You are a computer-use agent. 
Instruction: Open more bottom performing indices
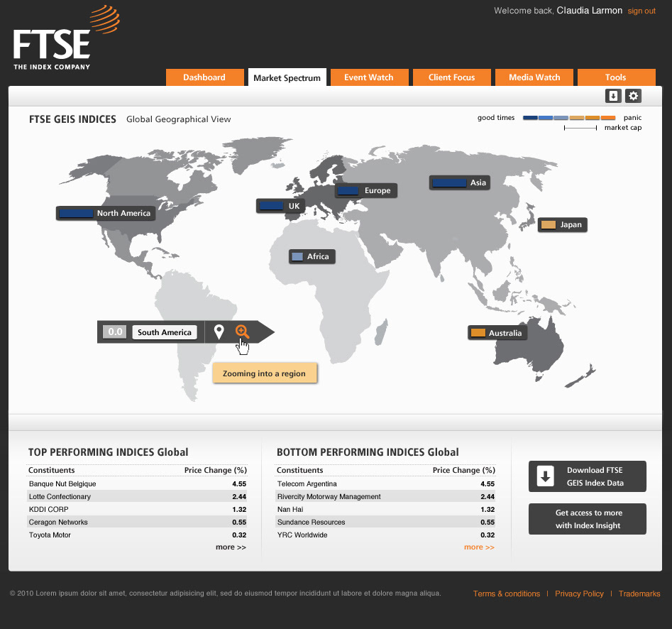[479, 547]
